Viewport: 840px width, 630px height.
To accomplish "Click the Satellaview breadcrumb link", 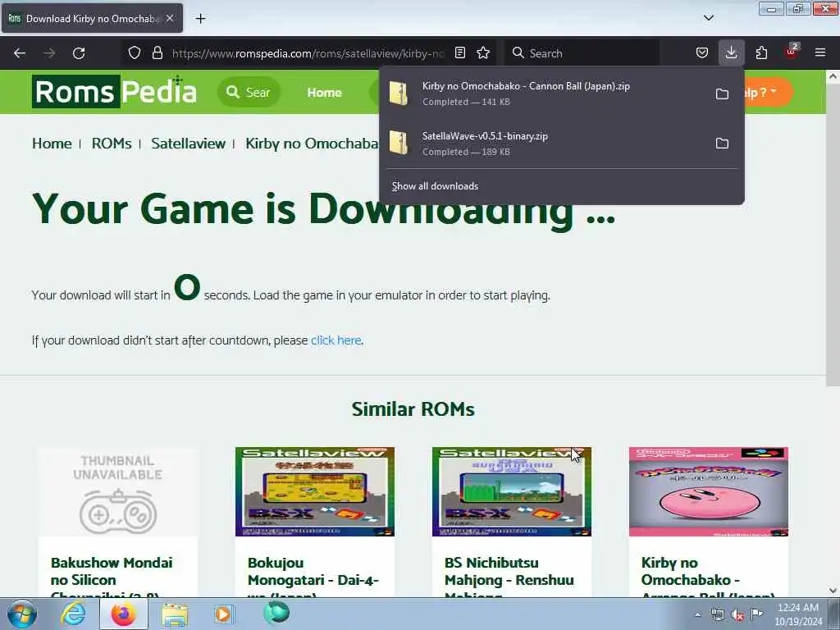I will click(188, 144).
